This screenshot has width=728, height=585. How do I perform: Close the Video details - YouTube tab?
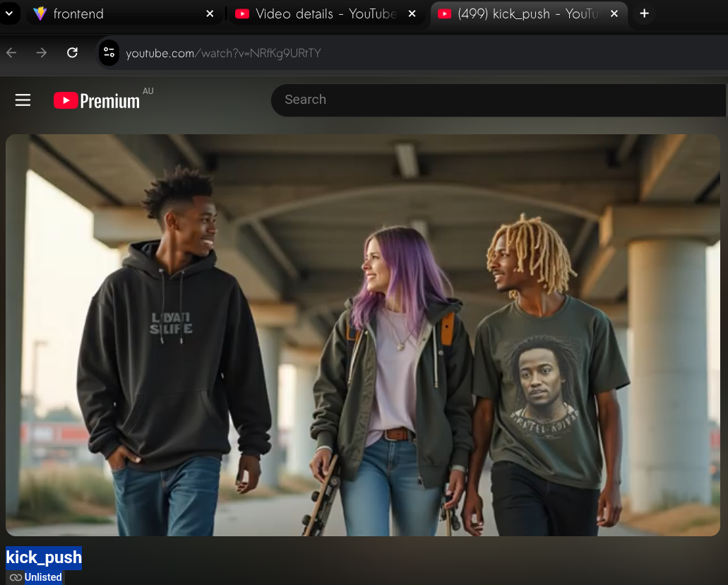coord(412,14)
